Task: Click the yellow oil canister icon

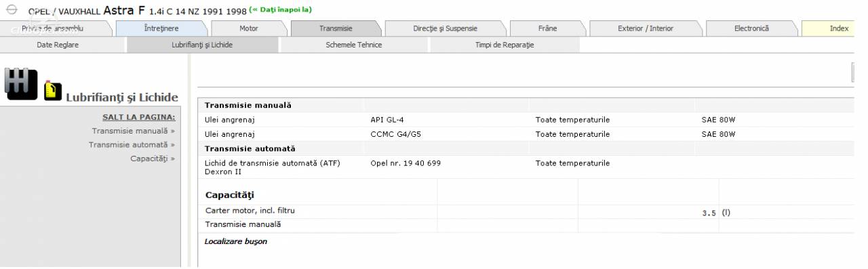Action: pyautogui.click(x=50, y=91)
